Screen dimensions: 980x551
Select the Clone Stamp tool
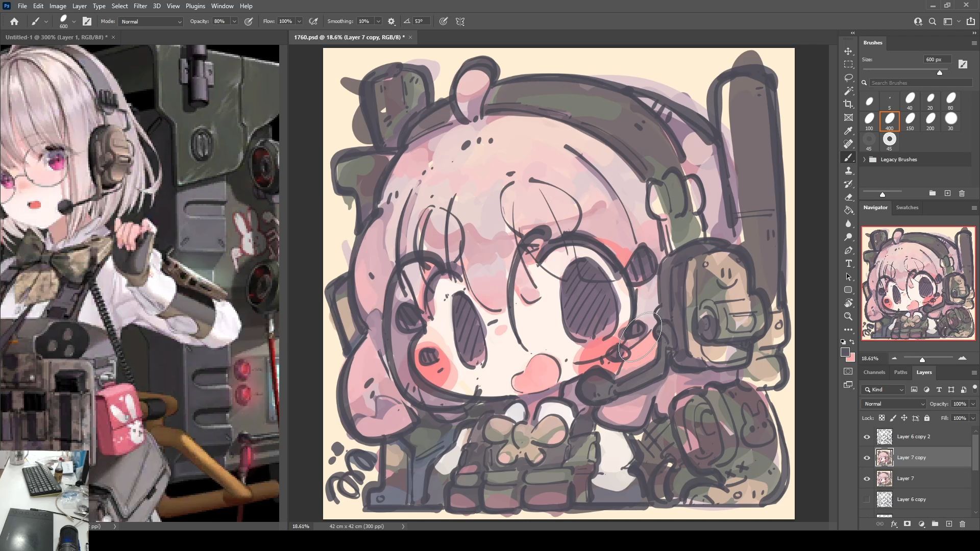click(848, 171)
